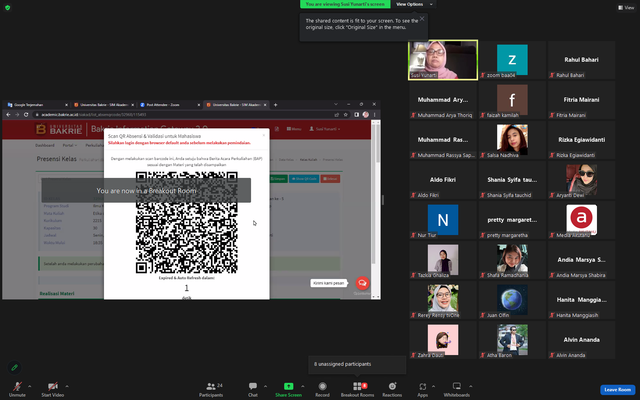
Task: Expand apps options arrow beside Apps
Action: [x=433, y=386]
